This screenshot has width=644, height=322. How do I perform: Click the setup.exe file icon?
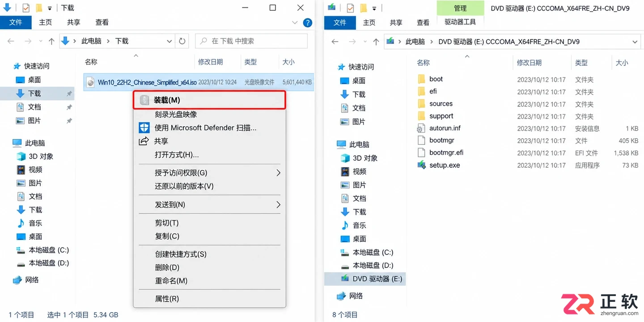click(x=421, y=165)
